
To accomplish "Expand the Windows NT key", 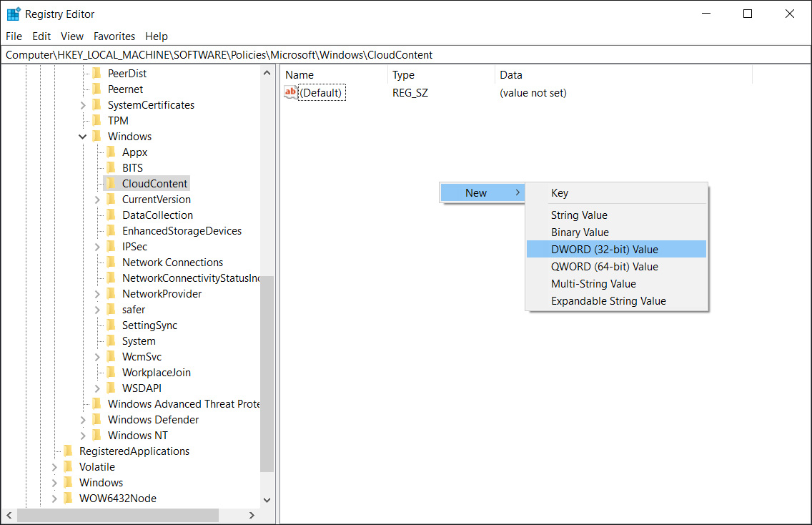I will [x=82, y=436].
